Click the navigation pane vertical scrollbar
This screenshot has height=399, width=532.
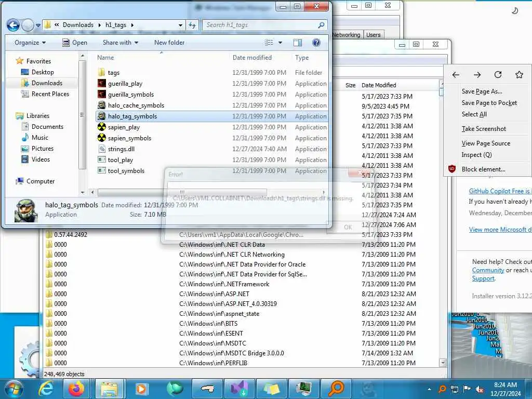(82, 115)
